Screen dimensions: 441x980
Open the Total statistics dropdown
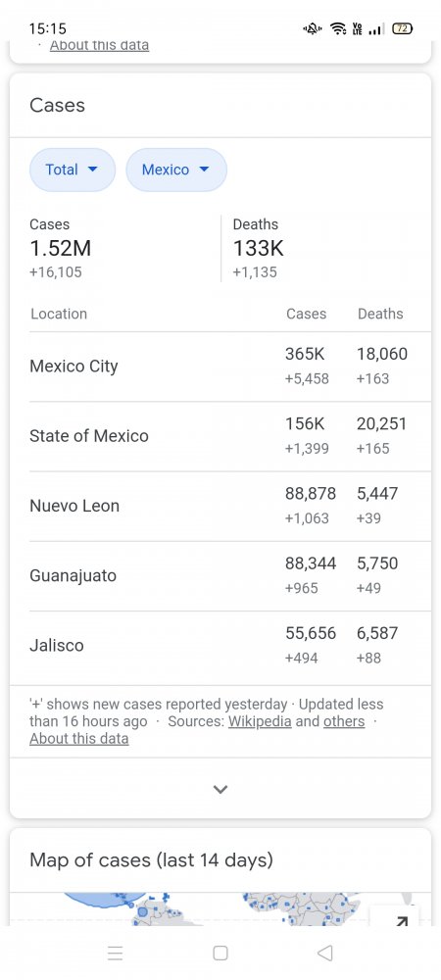point(73,170)
